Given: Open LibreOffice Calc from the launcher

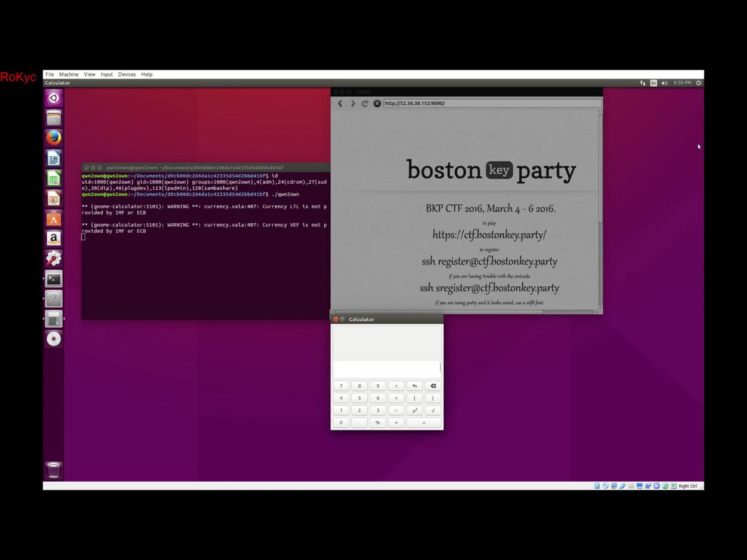Looking at the screenshot, I should click(x=54, y=178).
